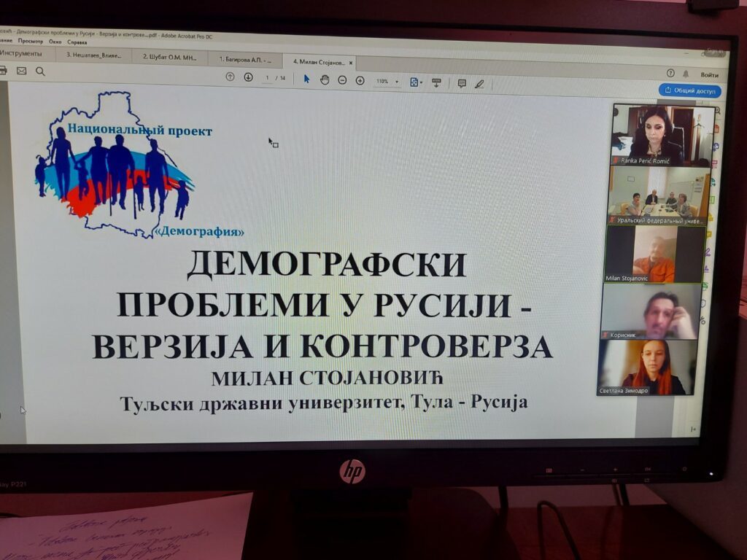This screenshot has width=747, height=560.
Task: Switch to tab 2. Шубат О.М.
Action: (169, 56)
